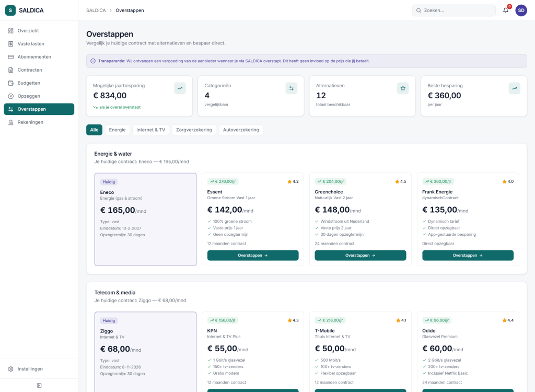The image size is (535, 392).
Task: Click the Frank Energie 4.0 star rating
Action: [508, 182]
